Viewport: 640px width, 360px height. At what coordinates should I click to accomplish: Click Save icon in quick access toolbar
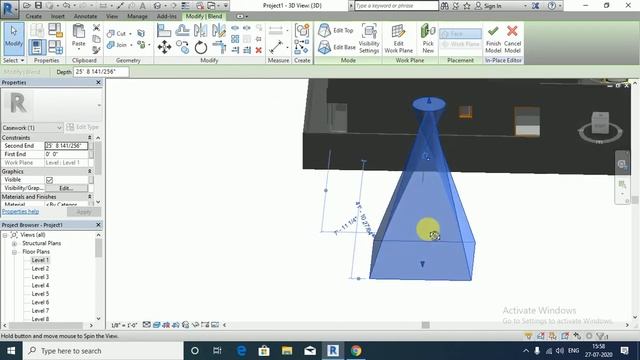pyautogui.click(x=38, y=5)
